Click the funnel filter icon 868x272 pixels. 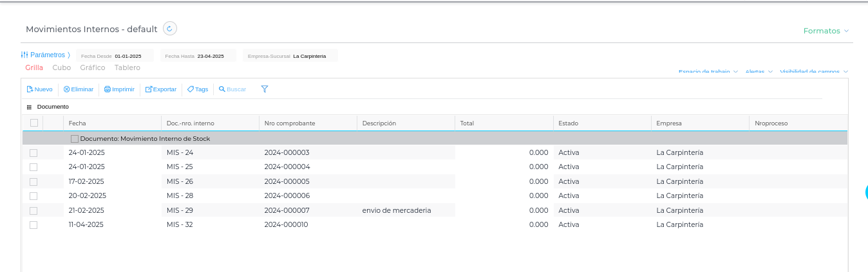265,89
